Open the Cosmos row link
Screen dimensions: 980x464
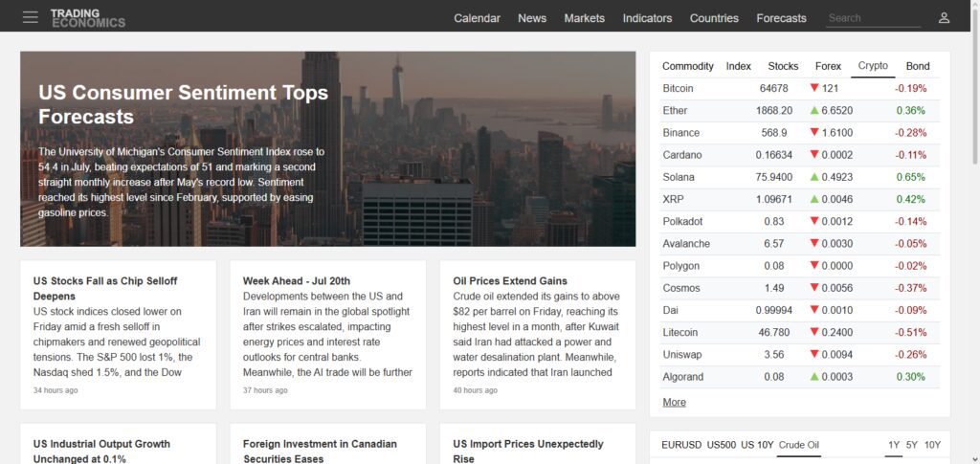681,288
